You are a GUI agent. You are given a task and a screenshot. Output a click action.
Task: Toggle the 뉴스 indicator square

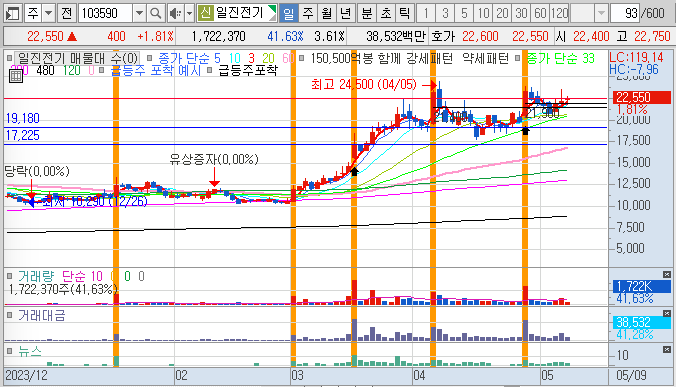9,351
